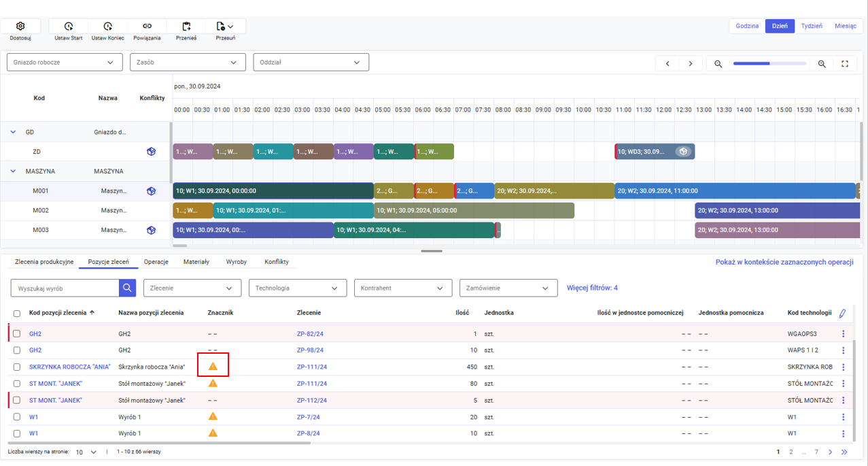
Task: Click the Ustaw Start clock icon
Action: click(68, 26)
